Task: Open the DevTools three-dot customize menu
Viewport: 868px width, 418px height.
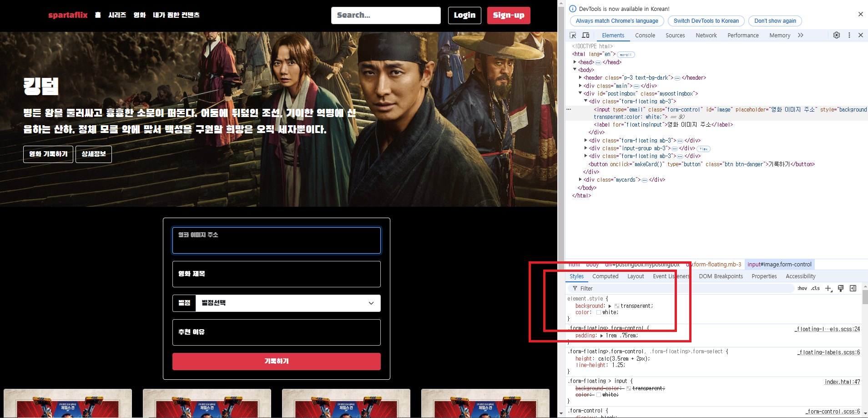Action: coord(849,35)
